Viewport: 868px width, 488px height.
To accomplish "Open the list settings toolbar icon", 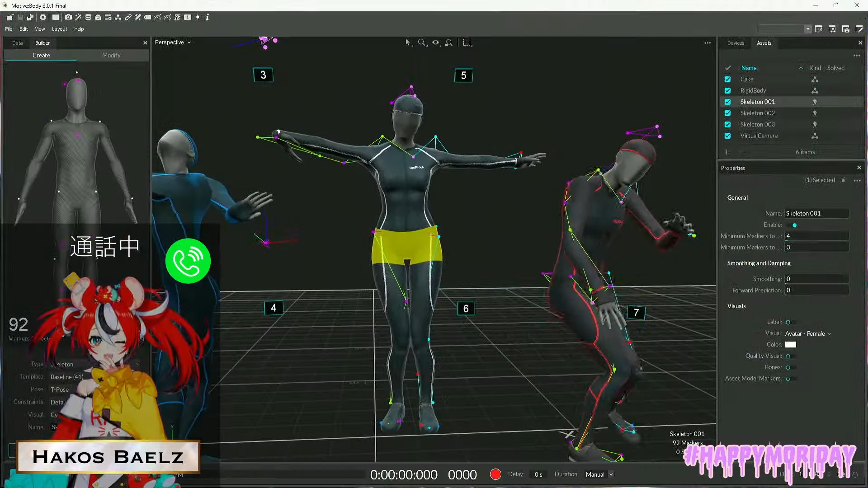I will pyautogui.click(x=108, y=17).
